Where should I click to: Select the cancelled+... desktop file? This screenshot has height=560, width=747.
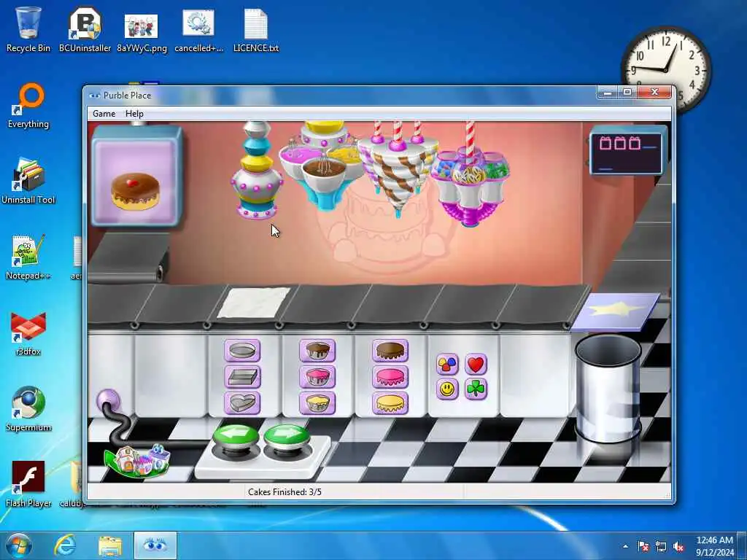coord(198,31)
